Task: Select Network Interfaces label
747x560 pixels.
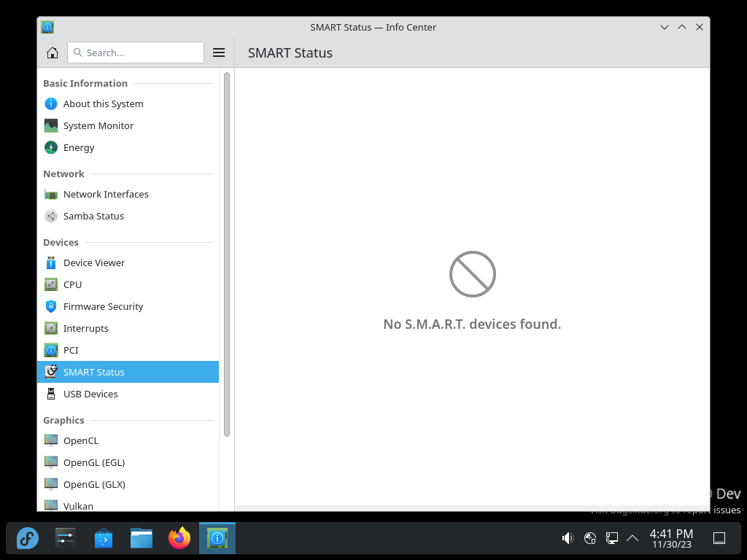Action: tap(106, 194)
